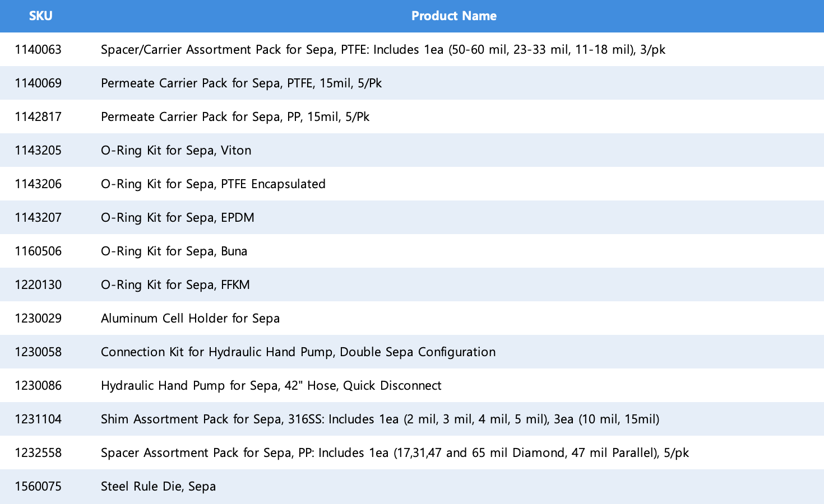Click Spacer Assortment Pack PP product name

pyautogui.click(x=395, y=452)
